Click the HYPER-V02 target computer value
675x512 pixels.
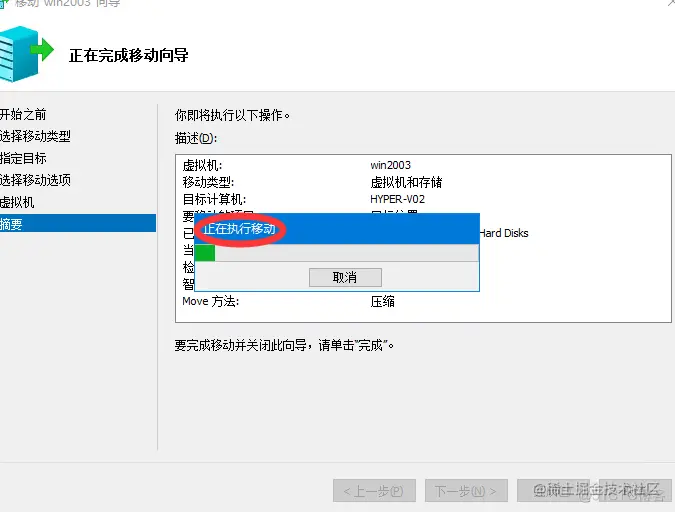click(397, 199)
